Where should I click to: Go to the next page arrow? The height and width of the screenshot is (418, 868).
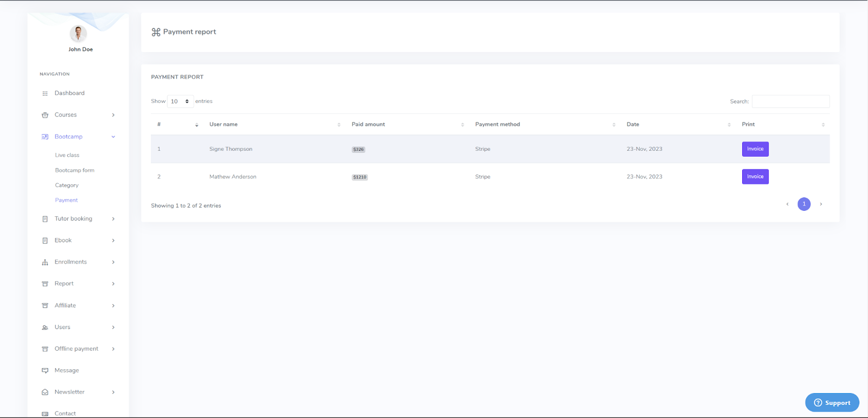(x=821, y=204)
